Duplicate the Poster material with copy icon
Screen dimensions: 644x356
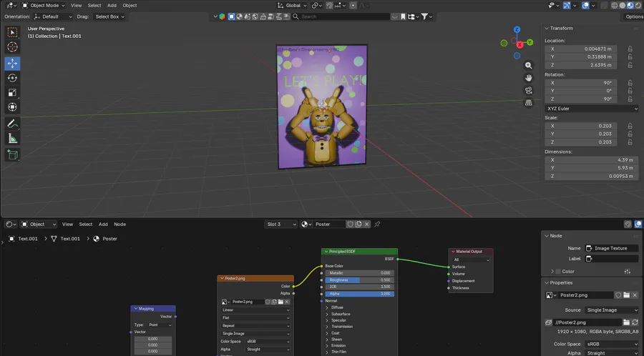(x=358, y=224)
